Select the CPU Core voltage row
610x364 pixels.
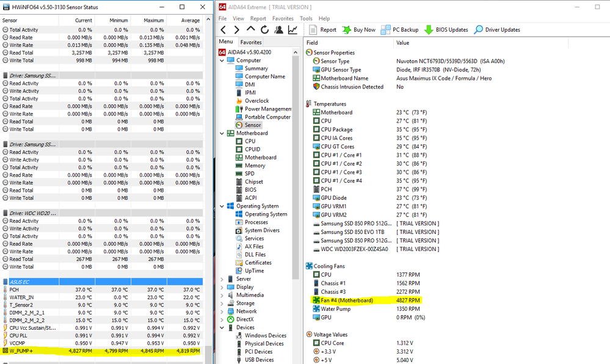point(363,343)
